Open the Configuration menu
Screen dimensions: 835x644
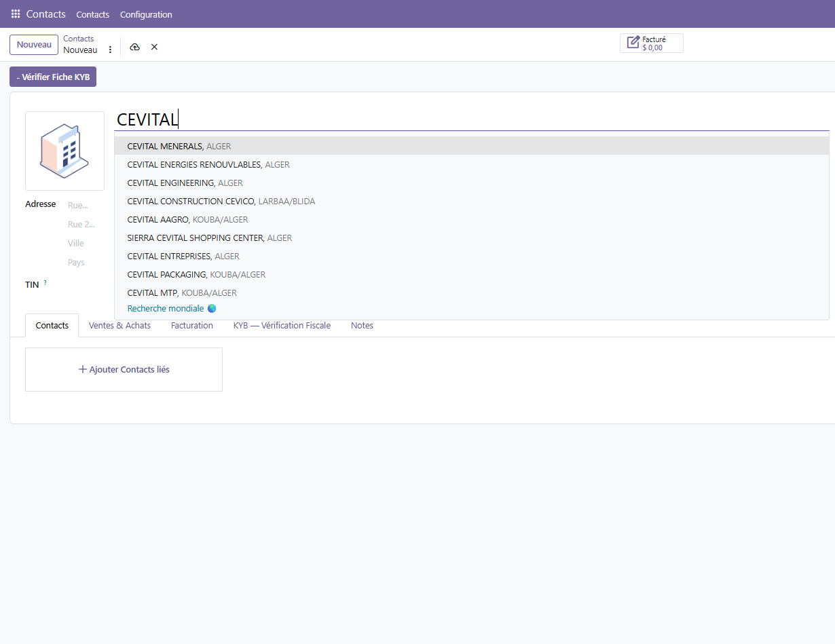click(146, 14)
